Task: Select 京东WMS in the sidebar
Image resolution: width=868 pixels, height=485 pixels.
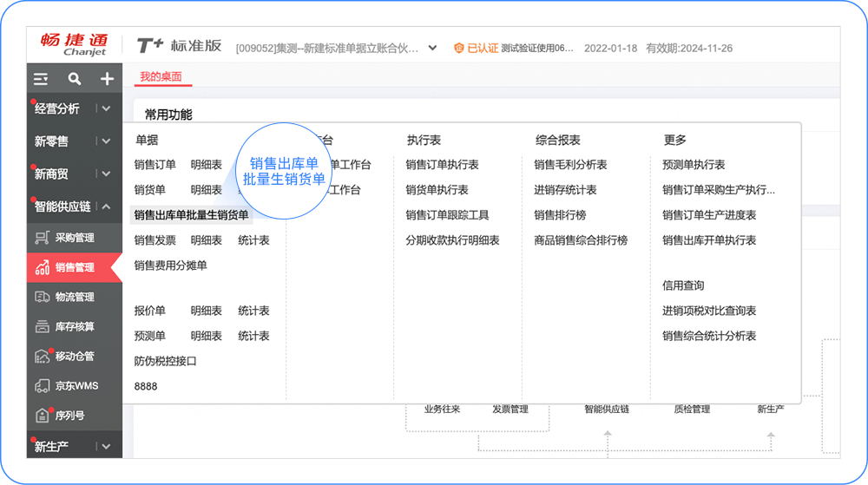Action: coord(77,386)
